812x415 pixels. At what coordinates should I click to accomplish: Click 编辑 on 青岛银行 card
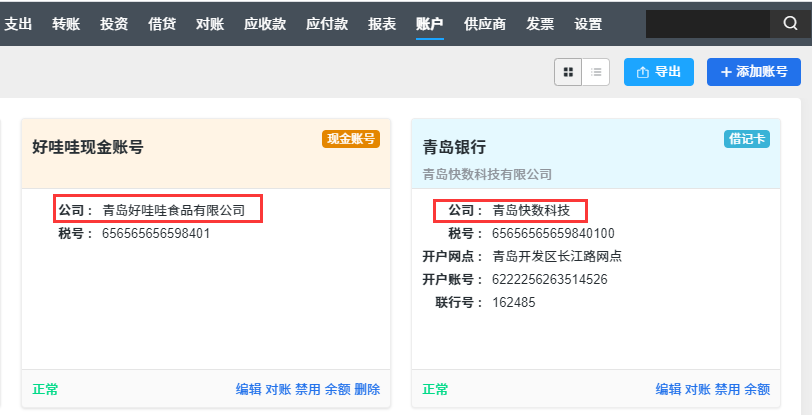669,390
